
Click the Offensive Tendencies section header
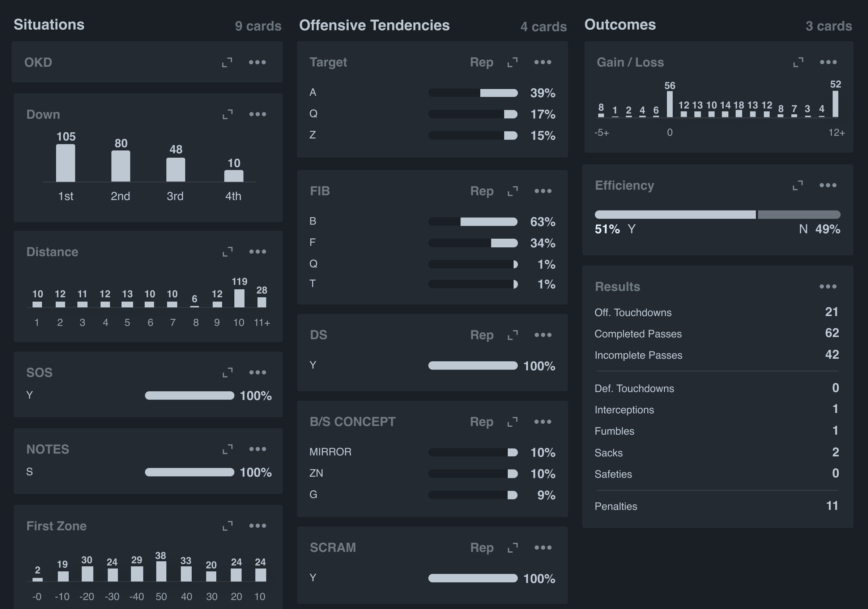(x=374, y=25)
